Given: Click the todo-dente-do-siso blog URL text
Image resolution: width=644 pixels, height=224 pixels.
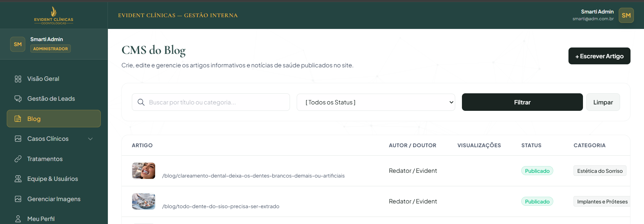Looking at the screenshot, I should click(x=221, y=206).
